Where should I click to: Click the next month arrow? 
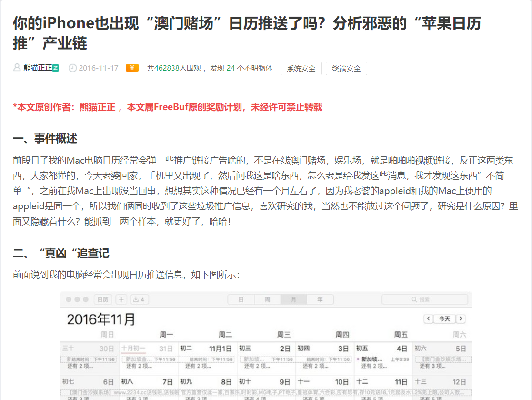461,318
